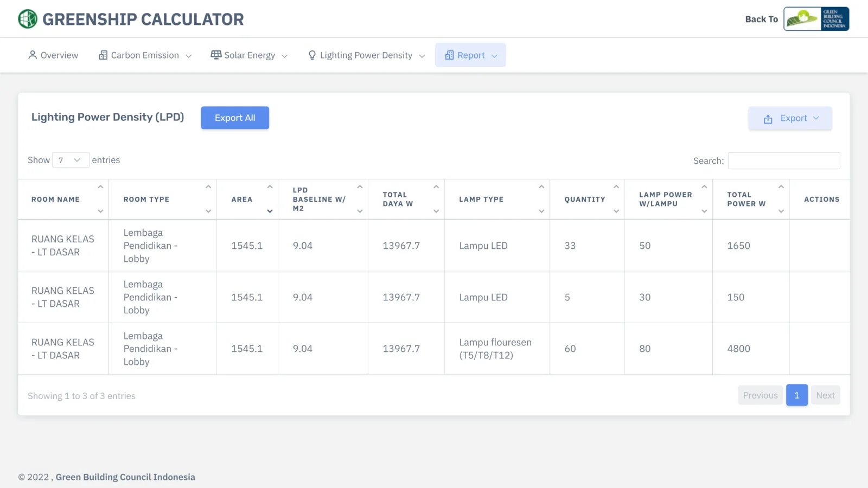Expand Lighting Power Density menu chevron
The height and width of the screenshot is (488, 868).
[x=422, y=56]
